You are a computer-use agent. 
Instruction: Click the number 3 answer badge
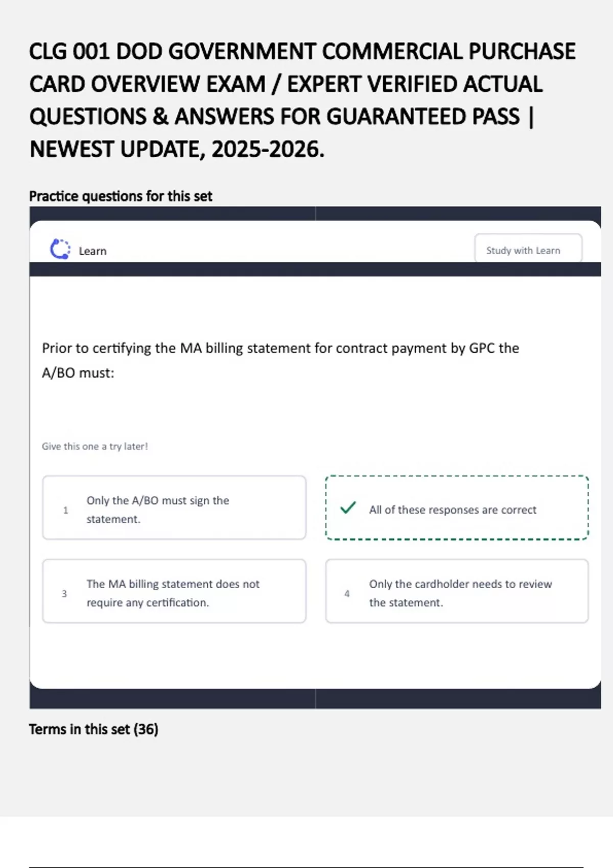[x=64, y=593]
